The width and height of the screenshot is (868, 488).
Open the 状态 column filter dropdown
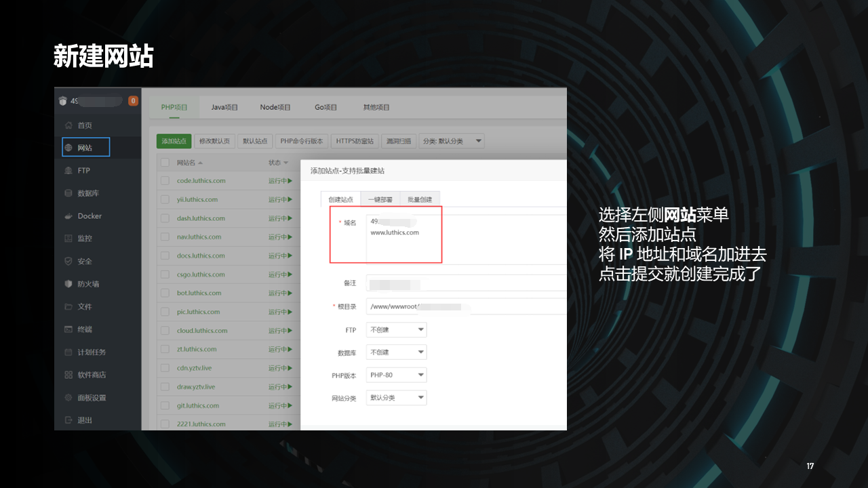point(285,163)
